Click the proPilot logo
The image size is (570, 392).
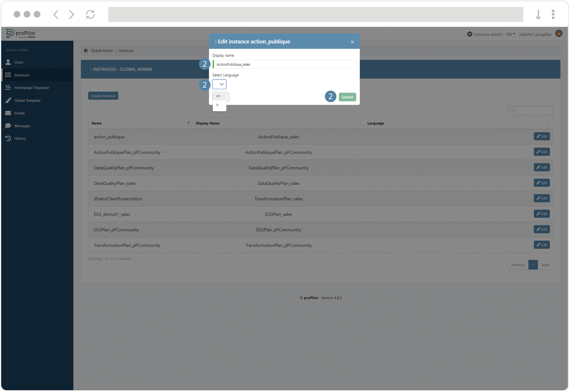pos(21,33)
